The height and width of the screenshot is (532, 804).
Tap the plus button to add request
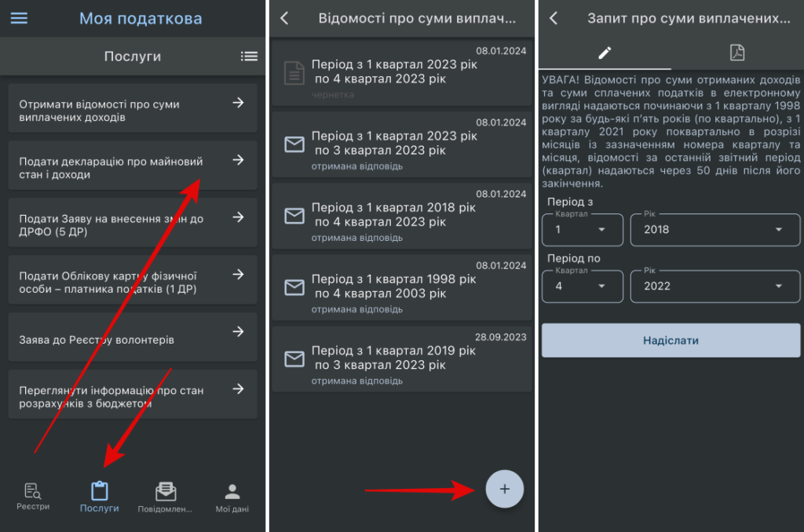[505, 489]
